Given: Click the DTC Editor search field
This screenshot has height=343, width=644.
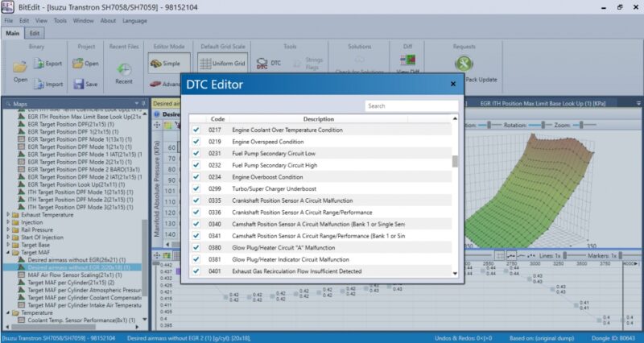Looking at the screenshot, I should pyautogui.click(x=411, y=105).
